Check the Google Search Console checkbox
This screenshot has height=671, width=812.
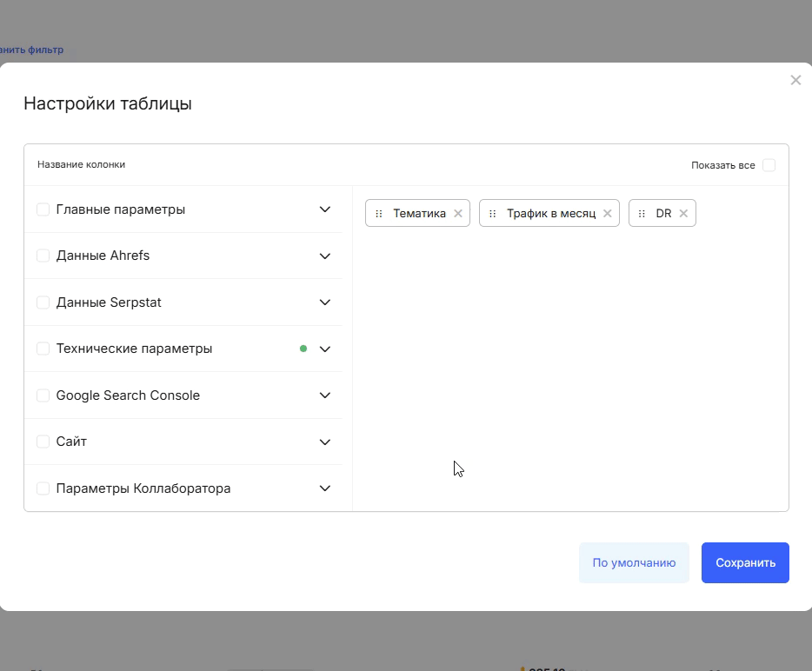click(43, 395)
